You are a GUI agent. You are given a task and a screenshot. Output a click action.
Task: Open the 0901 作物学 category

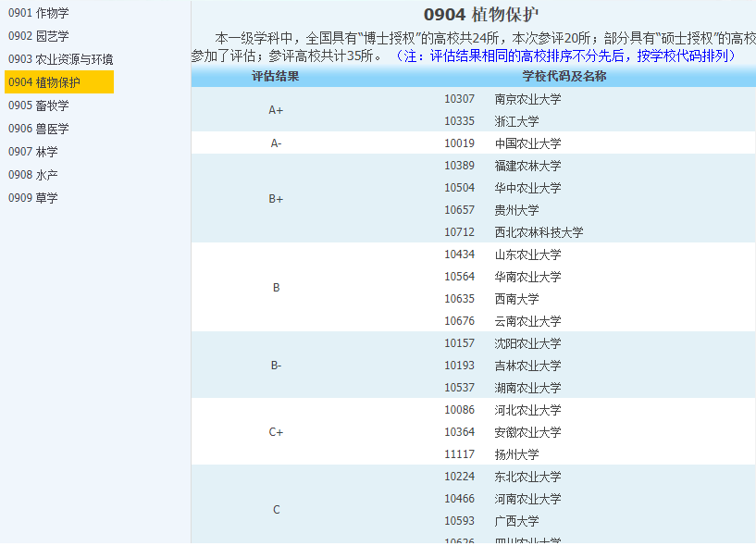click(x=39, y=13)
